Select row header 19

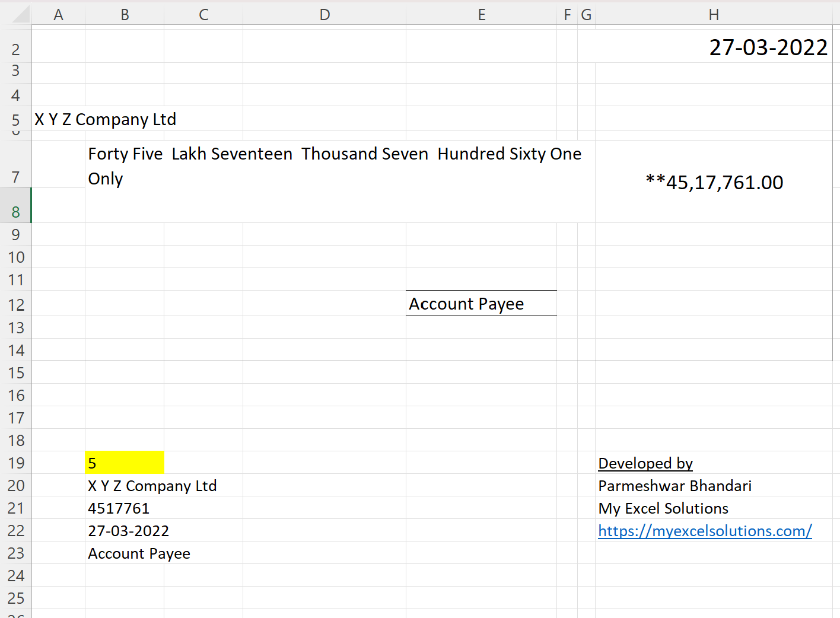tap(17, 463)
